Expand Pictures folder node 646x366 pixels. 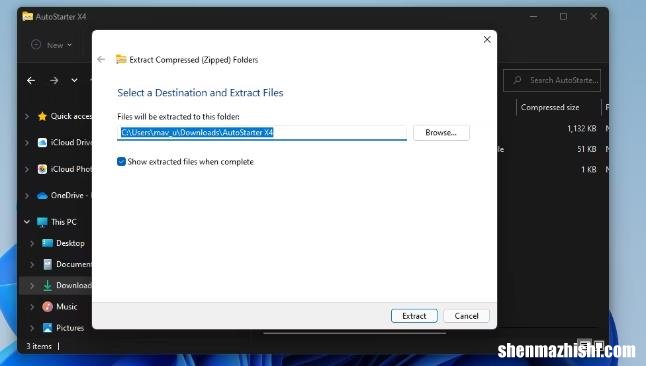32,328
